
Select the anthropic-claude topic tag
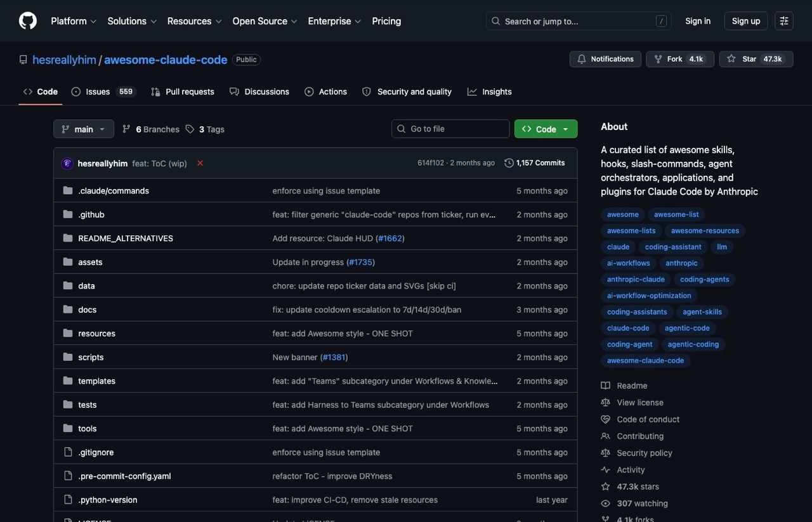636,279
